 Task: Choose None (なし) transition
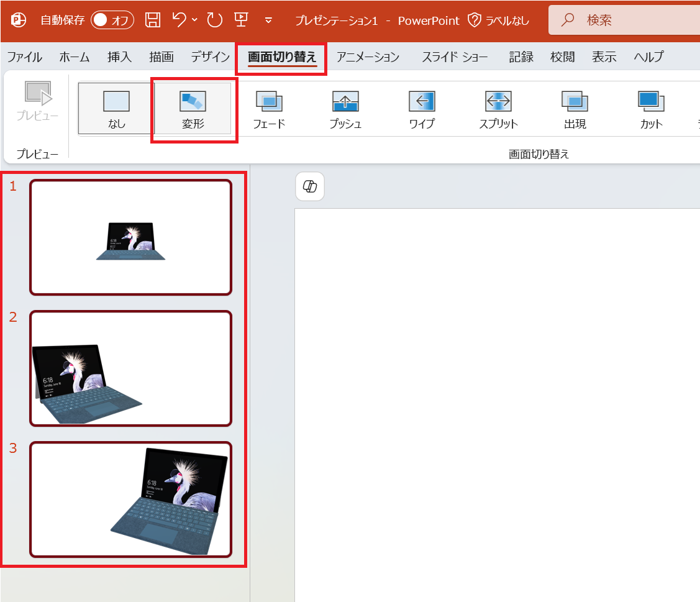click(x=116, y=109)
